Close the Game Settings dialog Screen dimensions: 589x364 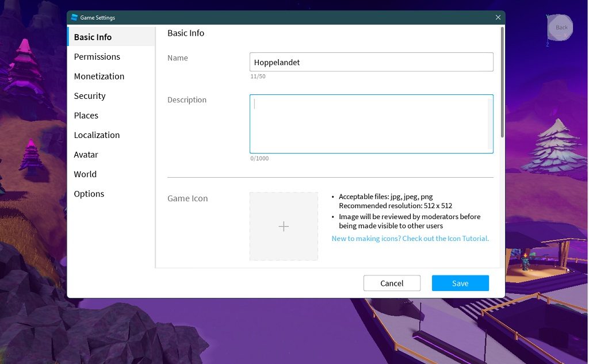click(x=498, y=17)
